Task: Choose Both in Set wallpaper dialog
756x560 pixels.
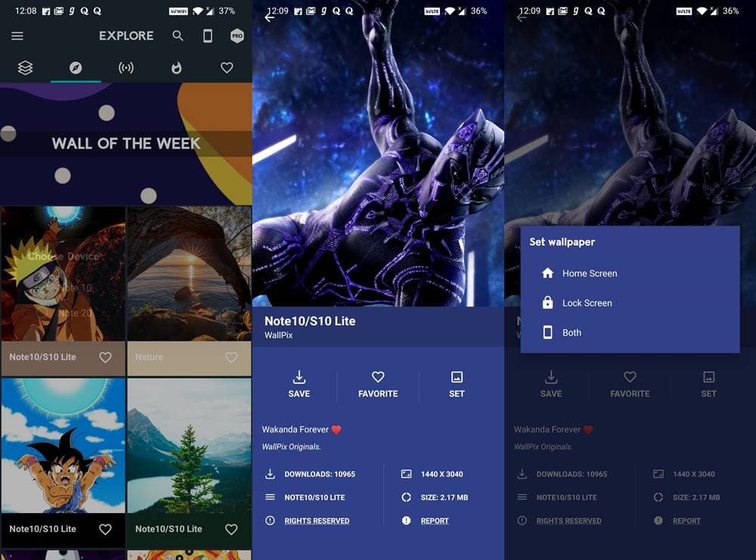Action: coord(630,333)
